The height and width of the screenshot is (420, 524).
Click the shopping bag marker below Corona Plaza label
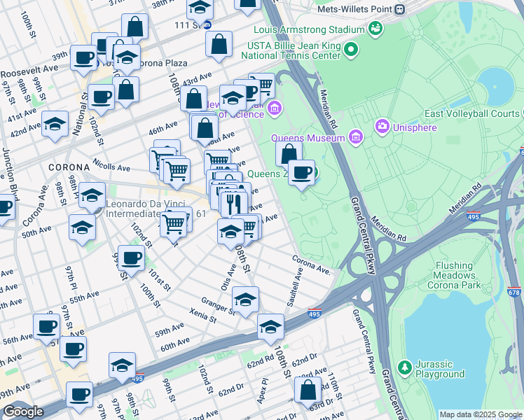pos(125,89)
